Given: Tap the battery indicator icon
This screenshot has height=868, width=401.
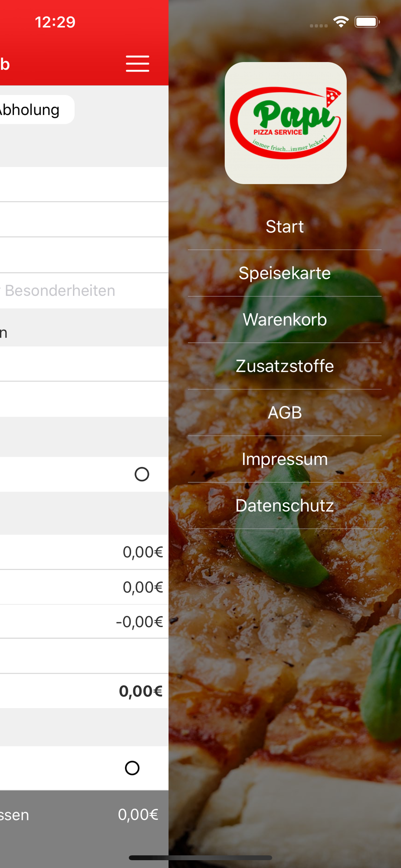Looking at the screenshot, I should click(367, 22).
